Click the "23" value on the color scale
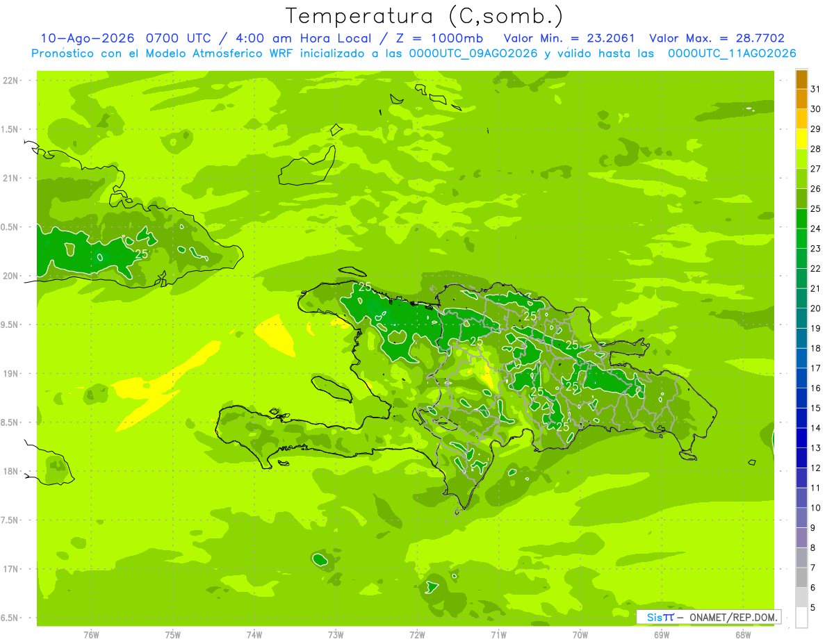Viewport: 834px width, 644px height. pyautogui.click(x=815, y=249)
